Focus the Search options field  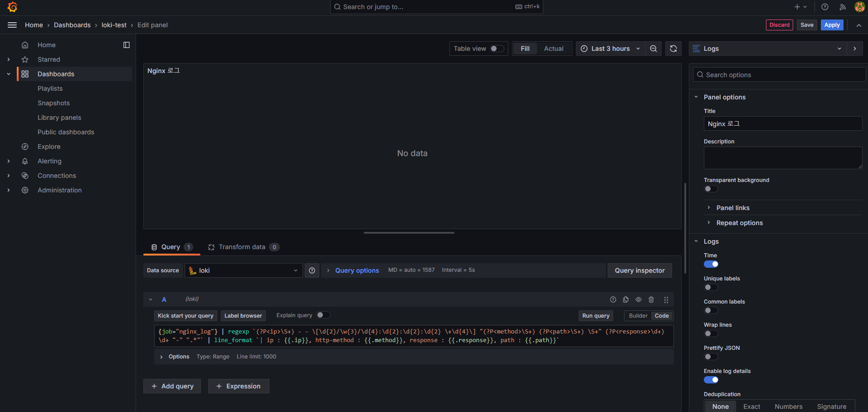779,75
